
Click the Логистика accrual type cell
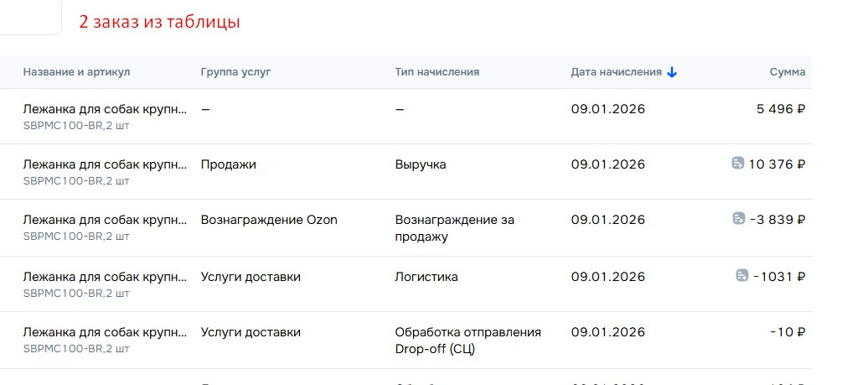coord(426,277)
